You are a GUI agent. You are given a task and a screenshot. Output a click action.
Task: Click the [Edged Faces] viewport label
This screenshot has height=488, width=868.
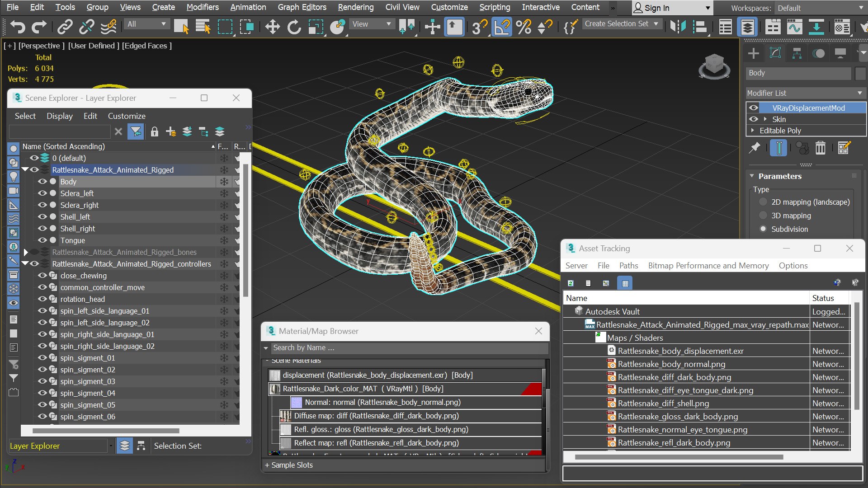pos(147,46)
